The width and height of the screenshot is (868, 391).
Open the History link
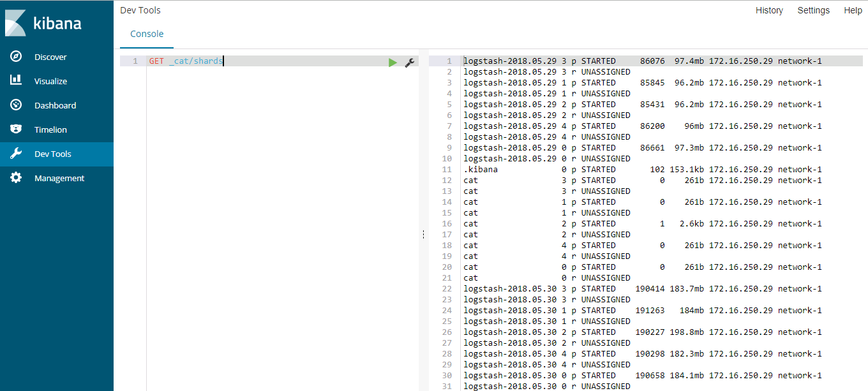(x=769, y=10)
